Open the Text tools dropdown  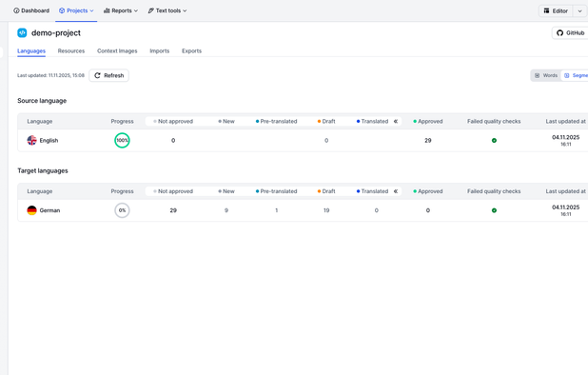(x=167, y=10)
